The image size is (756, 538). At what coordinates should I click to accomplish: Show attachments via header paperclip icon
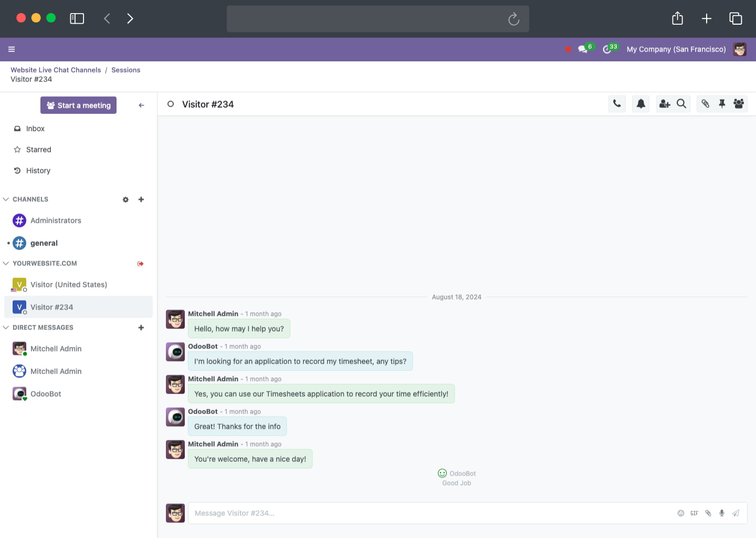coord(706,104)
